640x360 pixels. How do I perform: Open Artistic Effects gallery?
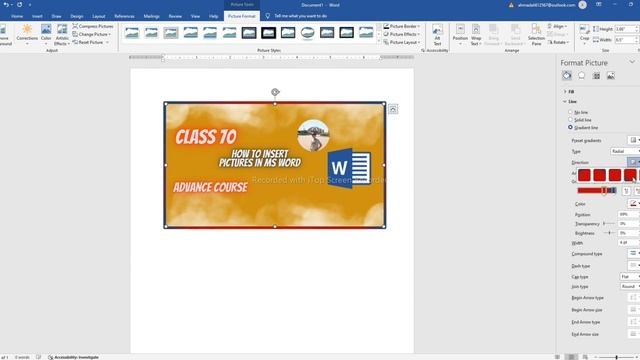click(62, 34)
